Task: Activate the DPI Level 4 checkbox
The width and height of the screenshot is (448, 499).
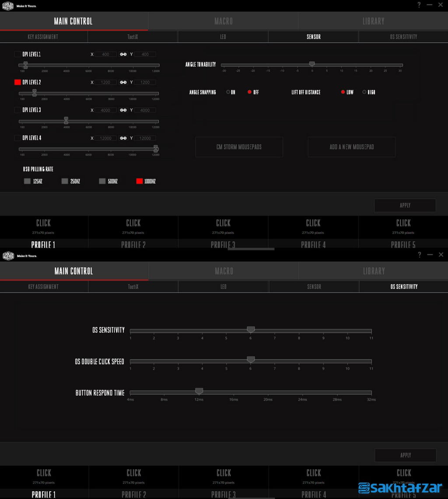Action: pyautogui.click(x=17, y=138)
